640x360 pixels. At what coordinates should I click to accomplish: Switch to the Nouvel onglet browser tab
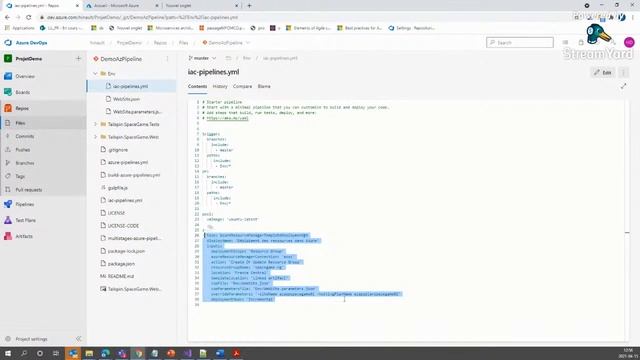pyautogui.click(x=201, y=6)
